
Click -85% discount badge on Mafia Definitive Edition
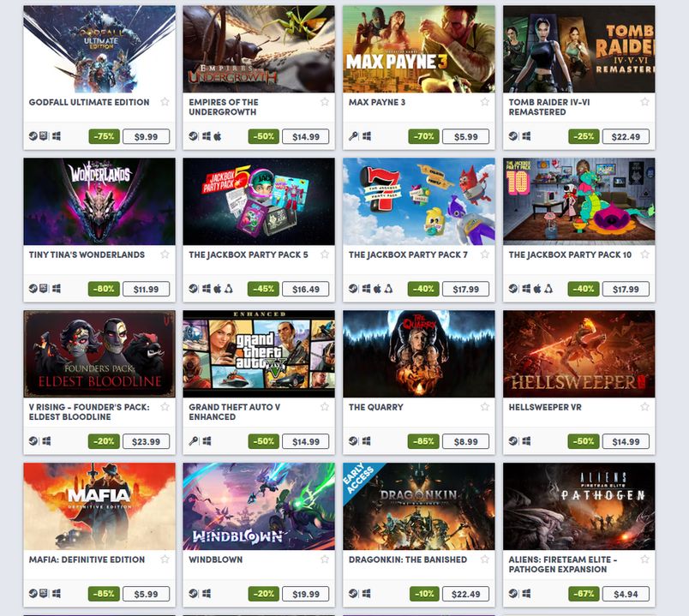(x=104, y=594)
